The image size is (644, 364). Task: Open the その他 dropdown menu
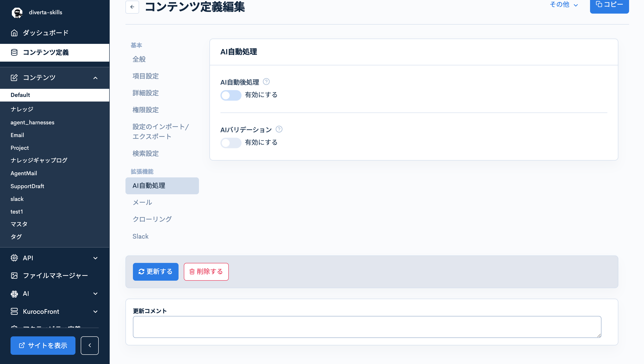tap(564, 5)
